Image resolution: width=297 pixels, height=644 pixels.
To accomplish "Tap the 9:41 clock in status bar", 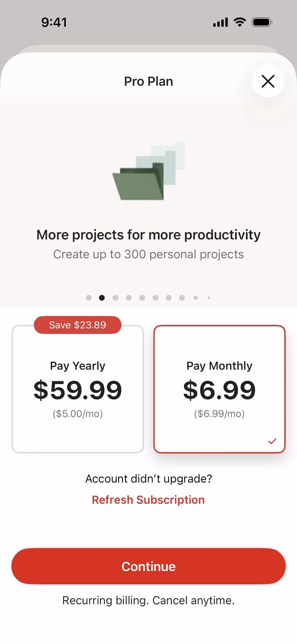I will (54, 22).
